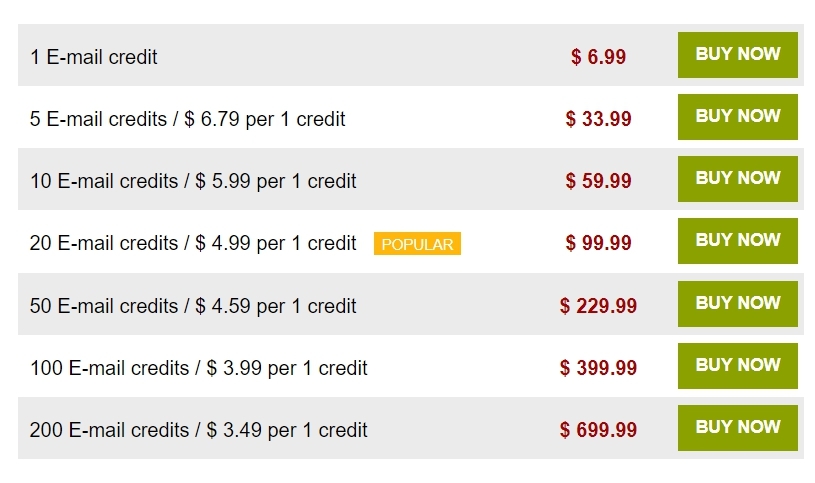
Task: Click the '1 E-mail credit' label
Action: (94, 57)
